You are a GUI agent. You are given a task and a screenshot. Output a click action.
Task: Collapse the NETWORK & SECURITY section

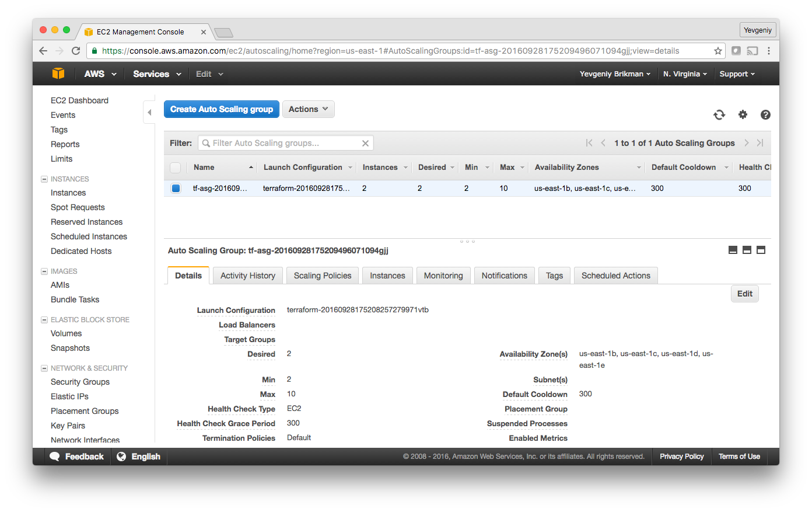[44, 368]
